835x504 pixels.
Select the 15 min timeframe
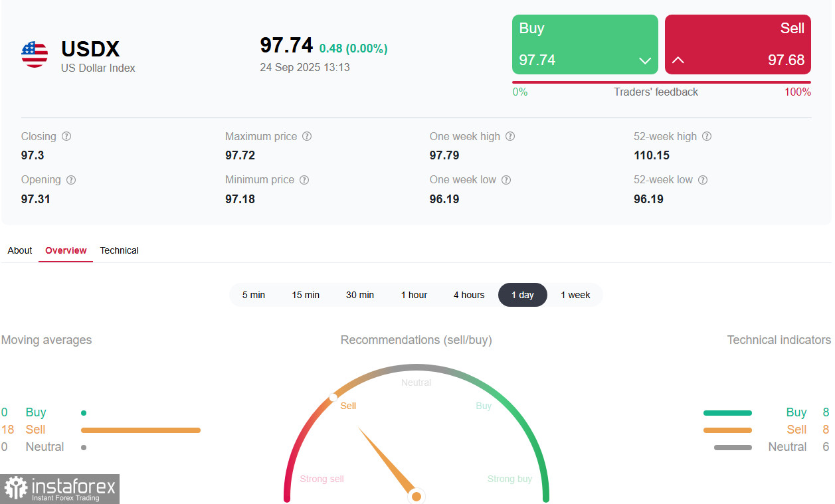tap(306, 295)
